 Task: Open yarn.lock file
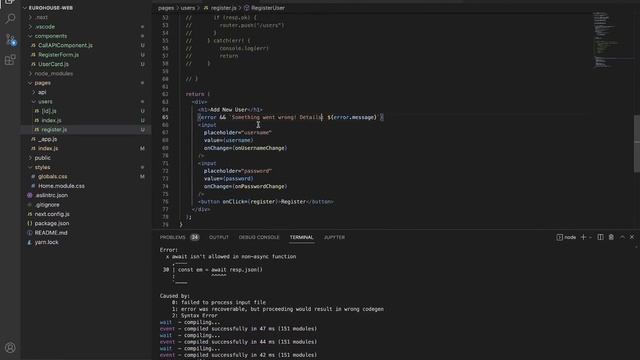pos(46,242)
